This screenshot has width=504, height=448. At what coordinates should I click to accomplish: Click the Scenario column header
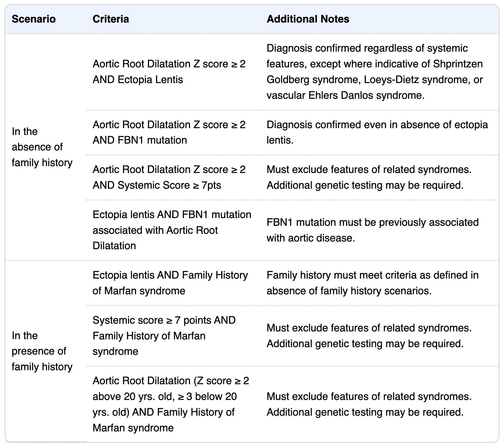point(34,19)
